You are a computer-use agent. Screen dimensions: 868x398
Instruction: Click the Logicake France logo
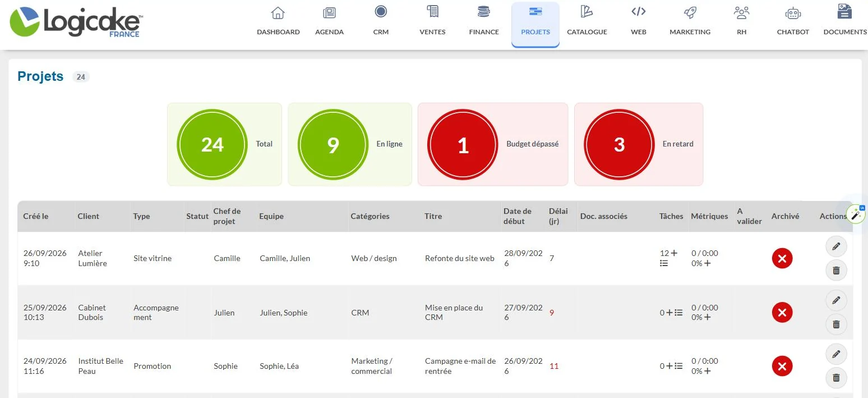(x=75, y=22)
